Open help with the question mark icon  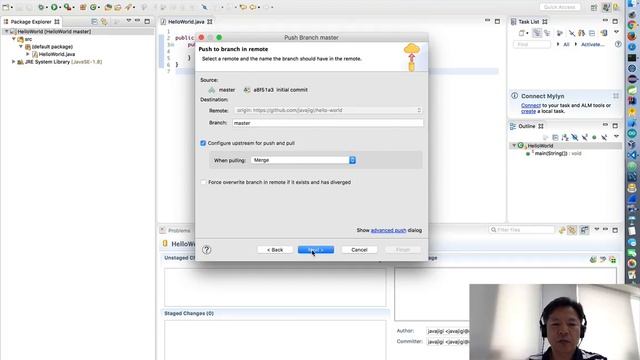pos(207,250)
